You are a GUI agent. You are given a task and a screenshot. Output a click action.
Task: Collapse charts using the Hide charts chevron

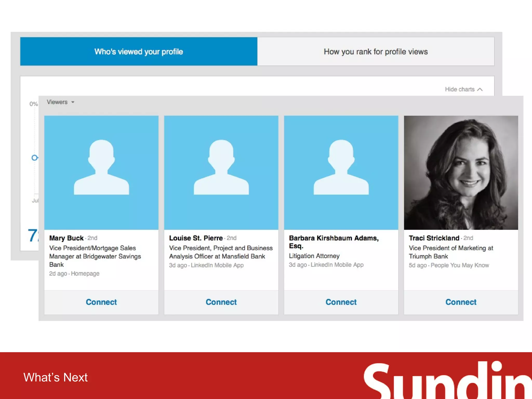tap(480, 89)
